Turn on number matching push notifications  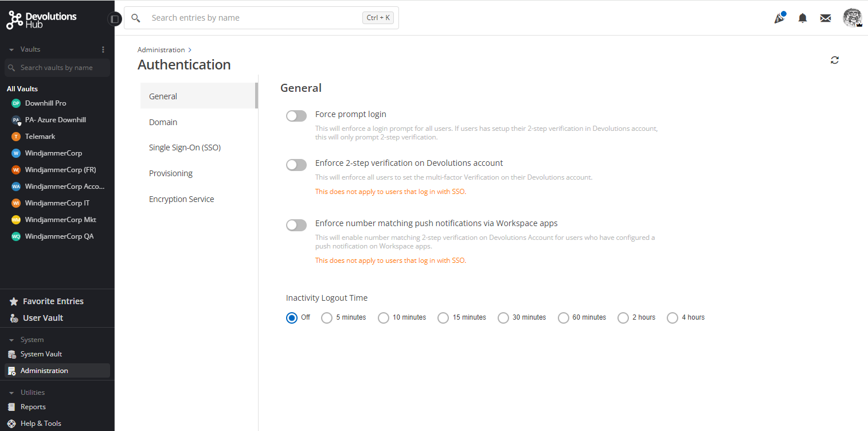[296, 225]
